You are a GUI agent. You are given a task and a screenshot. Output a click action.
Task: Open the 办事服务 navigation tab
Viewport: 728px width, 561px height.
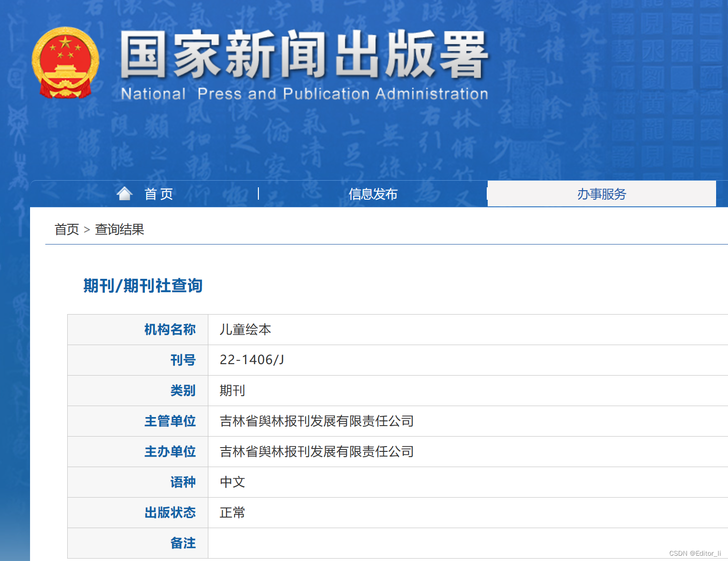[x=602, y=194]
